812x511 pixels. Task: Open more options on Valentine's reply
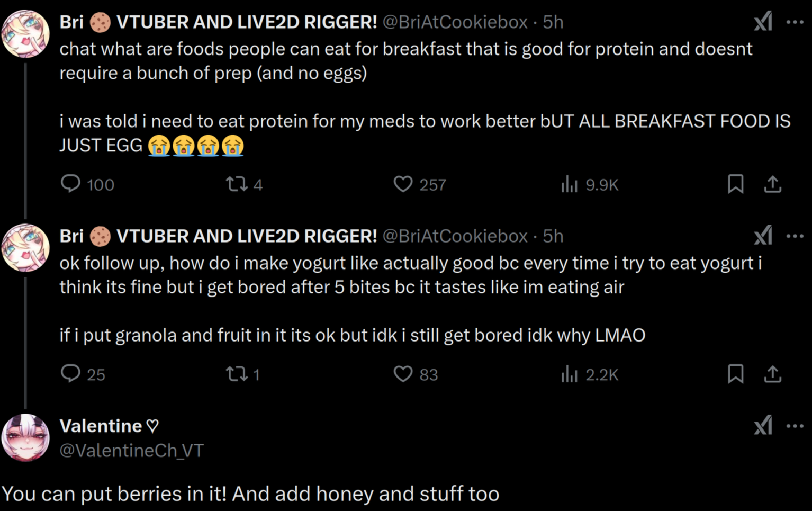click(795, 426)
